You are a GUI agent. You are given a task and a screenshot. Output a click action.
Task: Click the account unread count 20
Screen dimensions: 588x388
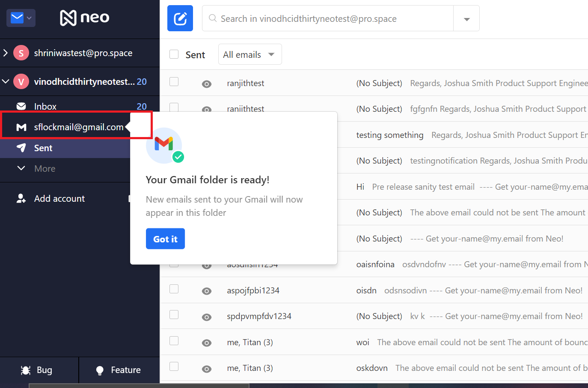coord(142,81)
